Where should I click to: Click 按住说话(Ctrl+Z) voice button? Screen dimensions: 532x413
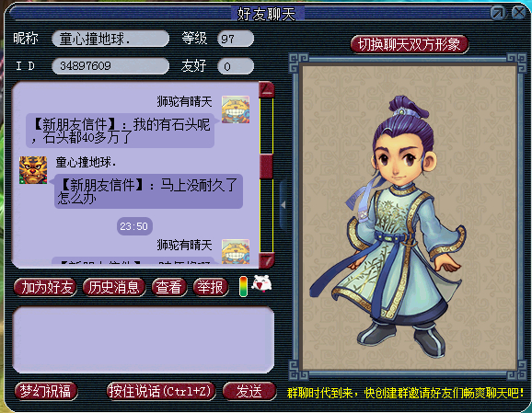160,391
